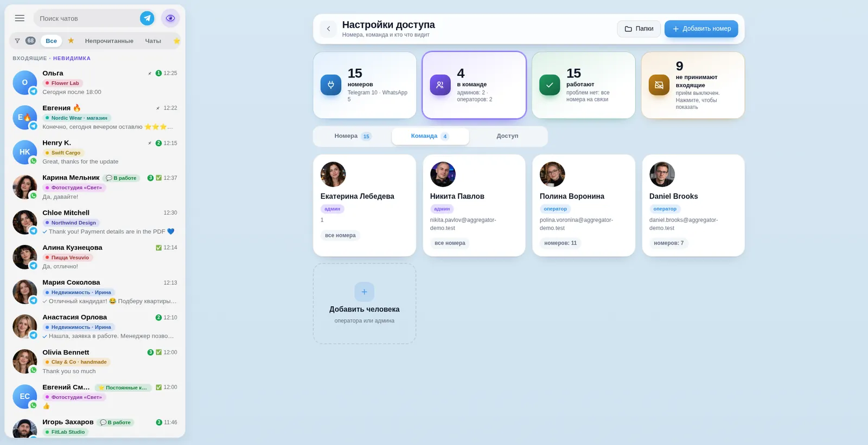The width and height of the screenshot is (868, 445).
Task: Click the Постоянные к… label on Евгений См…
Action: tap(123, 388)
